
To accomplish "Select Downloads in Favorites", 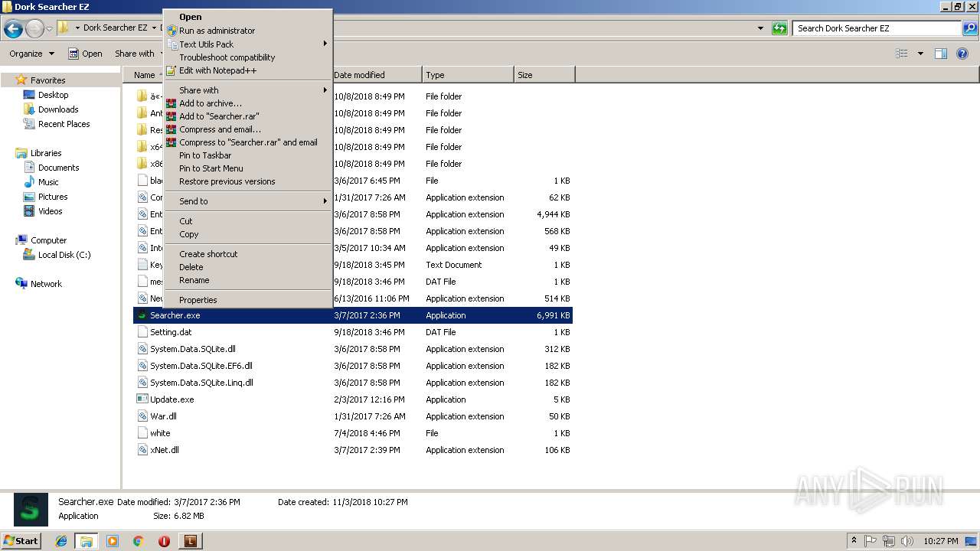I will tap(58, 109).
